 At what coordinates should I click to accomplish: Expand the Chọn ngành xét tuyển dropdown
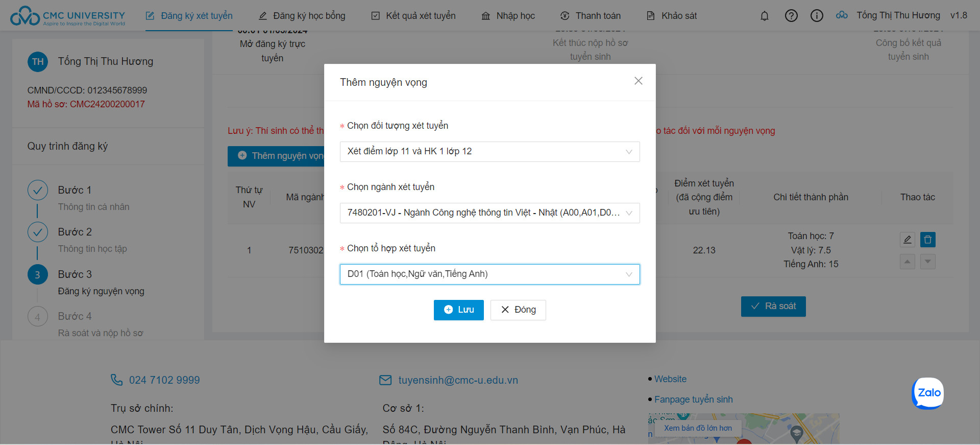(489, 213)
